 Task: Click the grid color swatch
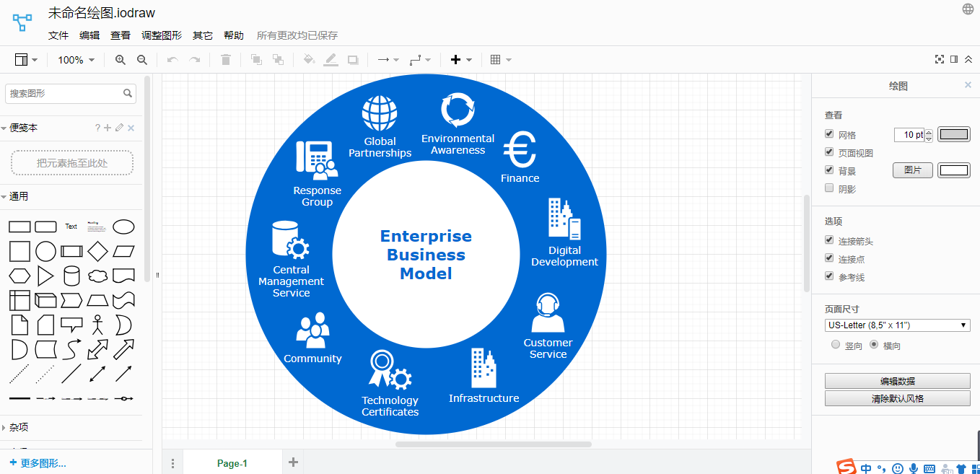click(954, 134)
